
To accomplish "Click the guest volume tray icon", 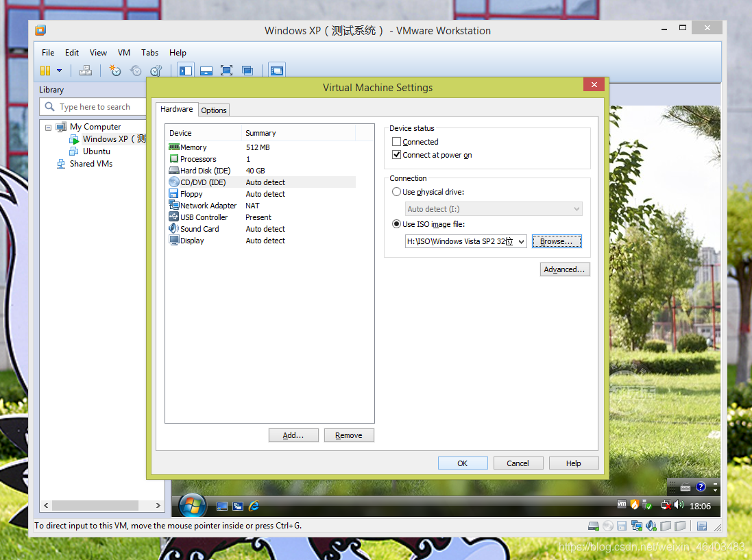I will (678, 504).
